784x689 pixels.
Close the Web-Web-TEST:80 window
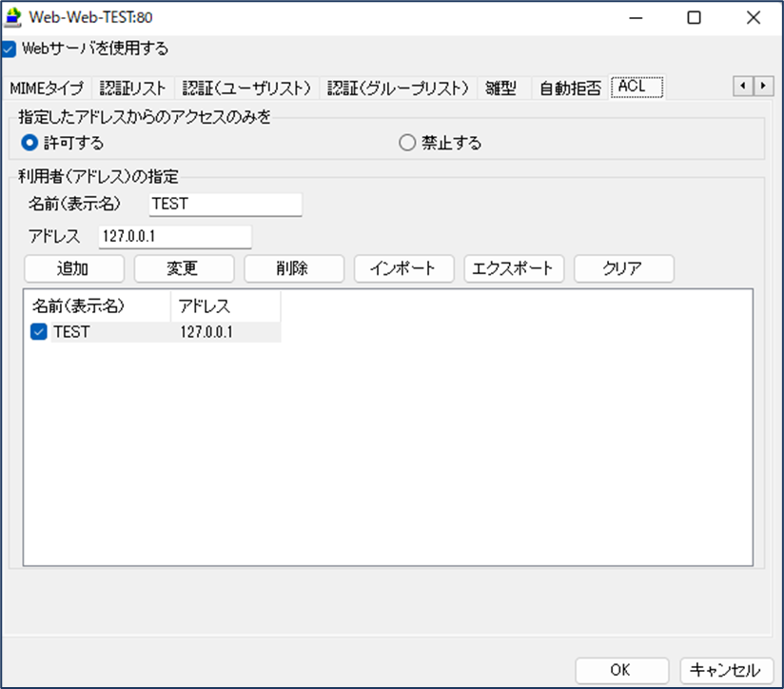coord(753,18)
